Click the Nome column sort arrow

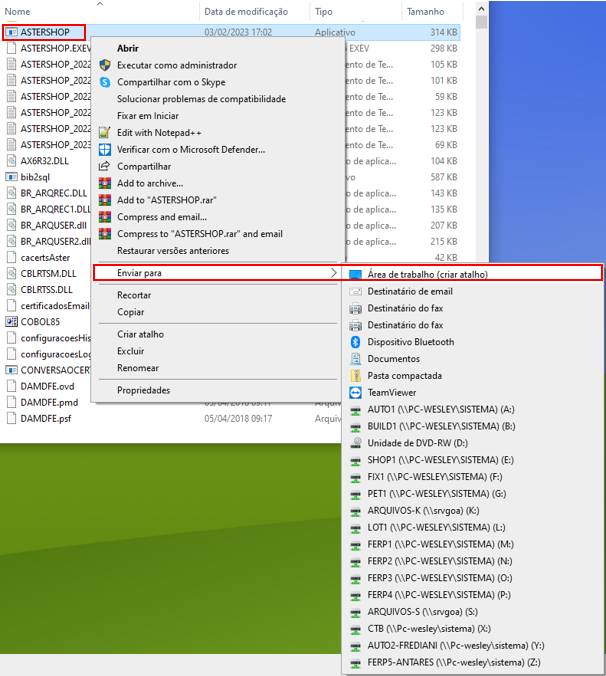point(100,3)
